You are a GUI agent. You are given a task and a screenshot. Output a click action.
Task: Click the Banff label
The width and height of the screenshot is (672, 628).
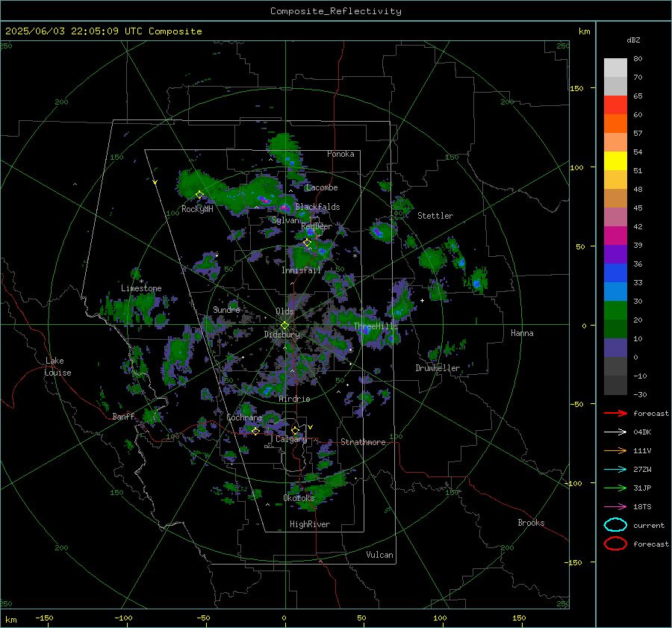[123, 417]
